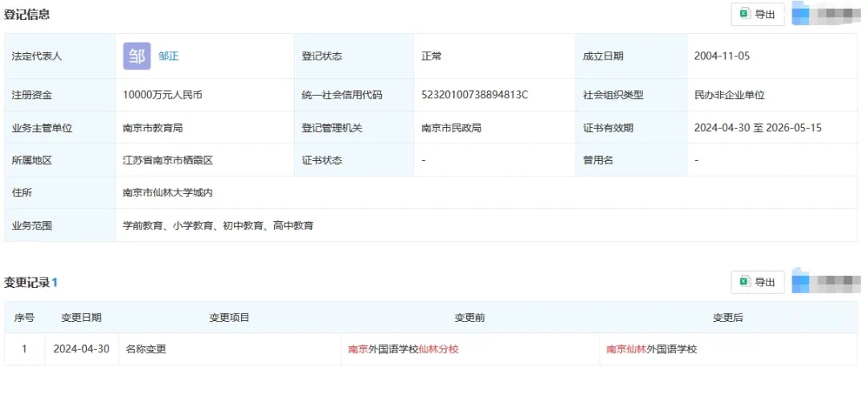Viewport: 868px width, 395px height.
Task: Click the 变更项目 column header
Action: (x=229, y=318)
